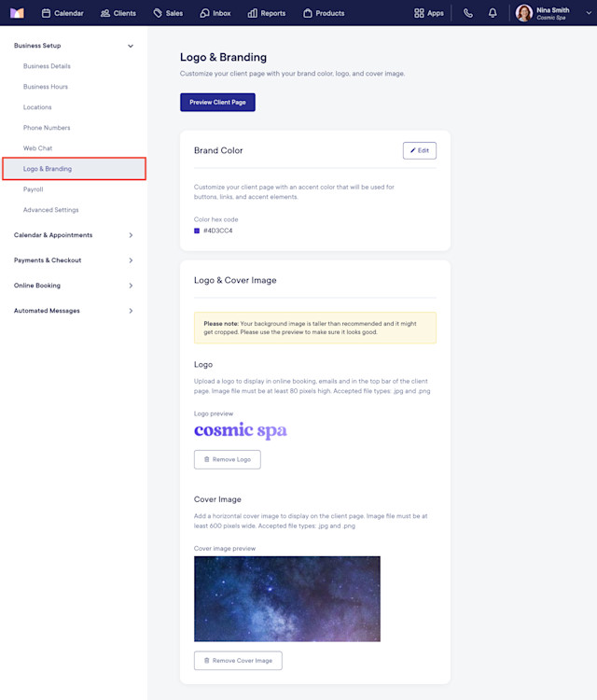597x700 pixels.
Task: Click the Products bag icon
Action: 308,13
